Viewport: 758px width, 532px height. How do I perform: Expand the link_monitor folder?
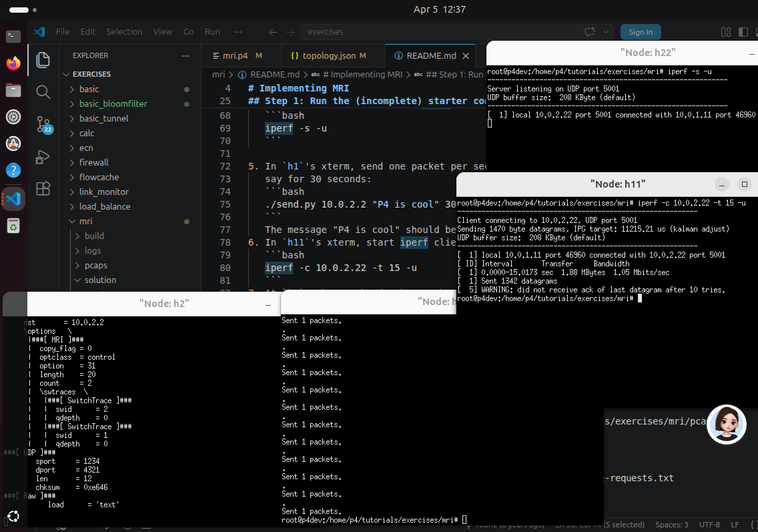pyautogui.click(x=131, y=192)
